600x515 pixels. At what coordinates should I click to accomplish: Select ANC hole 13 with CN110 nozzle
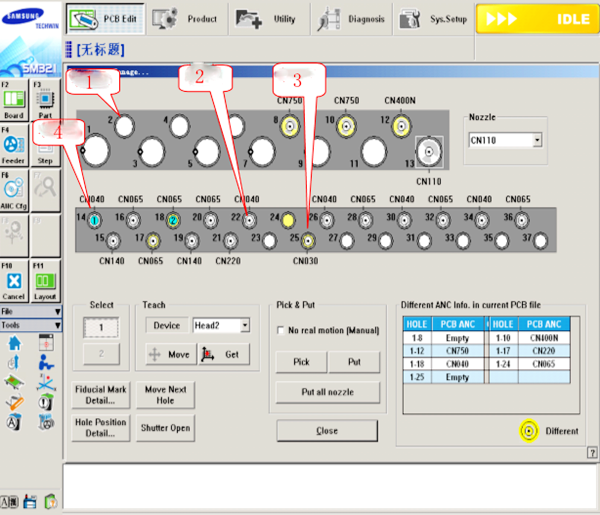click(x=429, y=152)
